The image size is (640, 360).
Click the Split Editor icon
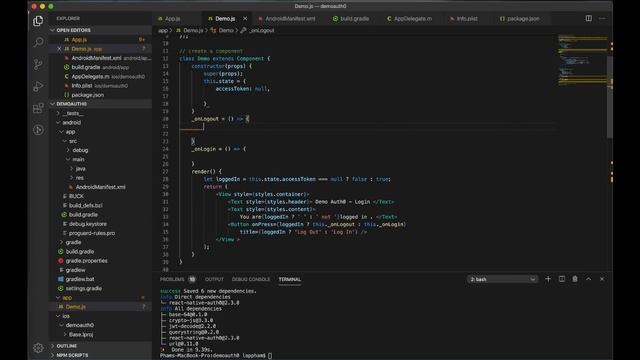589,18
